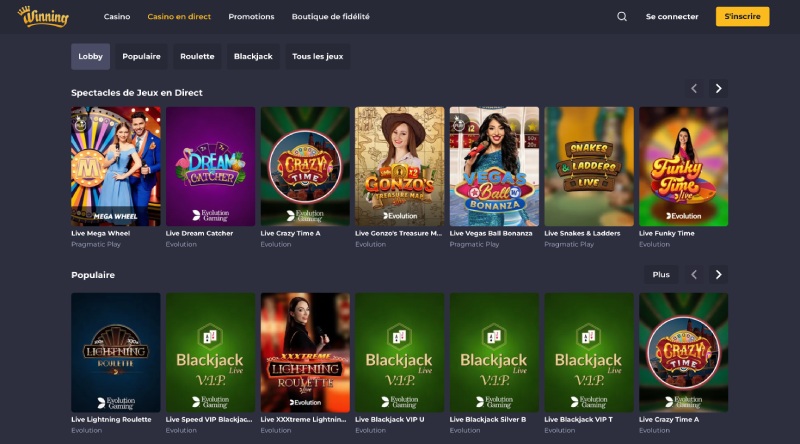
Task: Click Se connecter to log in
Action: tap(672, 16)
